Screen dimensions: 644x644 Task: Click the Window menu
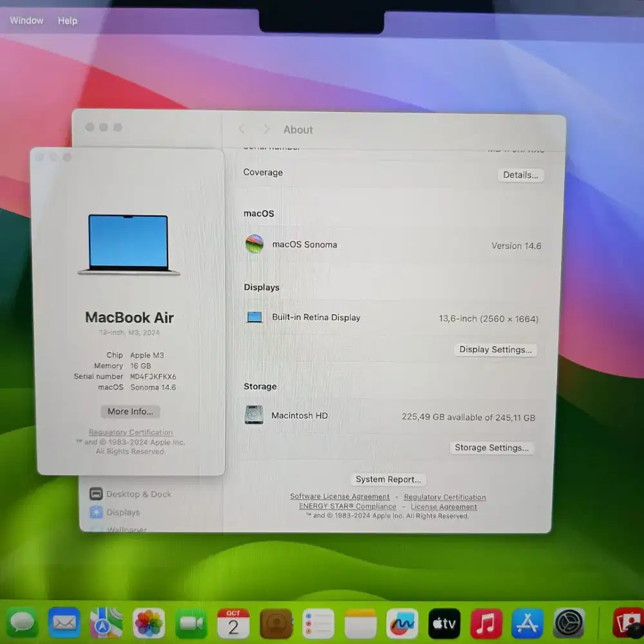click(26, 21)
